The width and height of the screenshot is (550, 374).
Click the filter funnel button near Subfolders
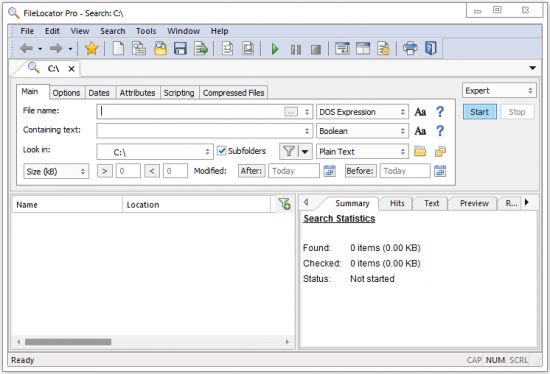point(289,152)
